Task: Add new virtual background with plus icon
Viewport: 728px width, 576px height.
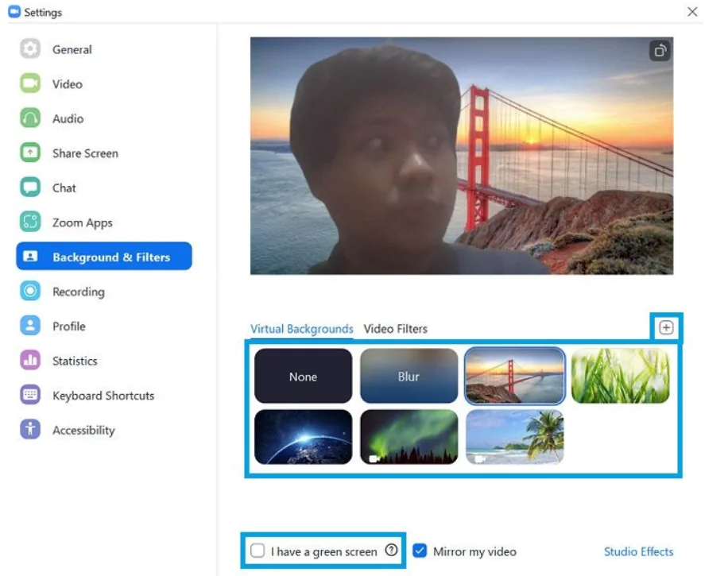Action: (666, 327)
